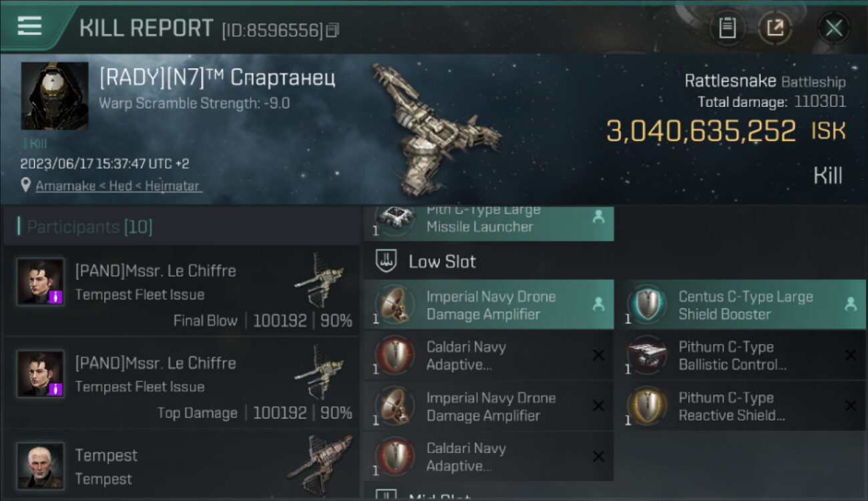Close the Kill Report window
The image size is (868, 501).
point(833,28)
